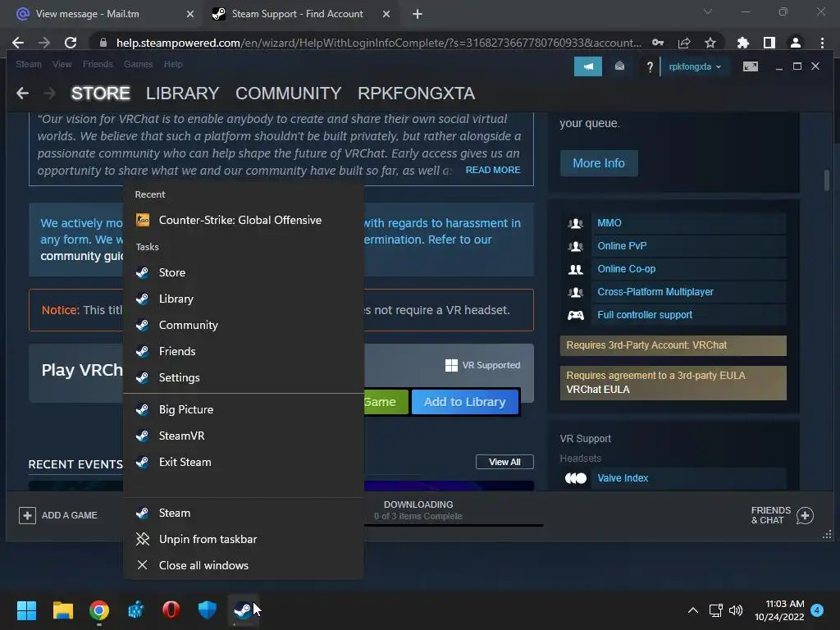Open notification center badge

[x=818, y=609]
